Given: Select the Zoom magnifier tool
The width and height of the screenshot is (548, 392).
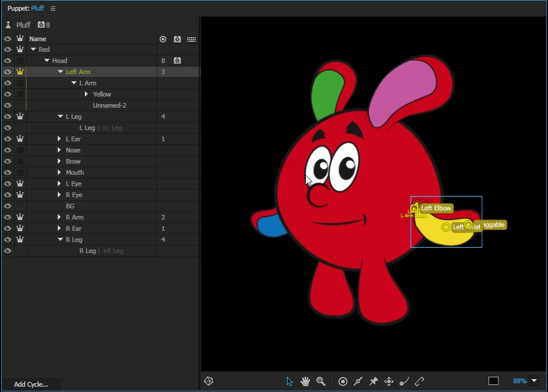Looking at the screenshot, I should tap(321, 381).
